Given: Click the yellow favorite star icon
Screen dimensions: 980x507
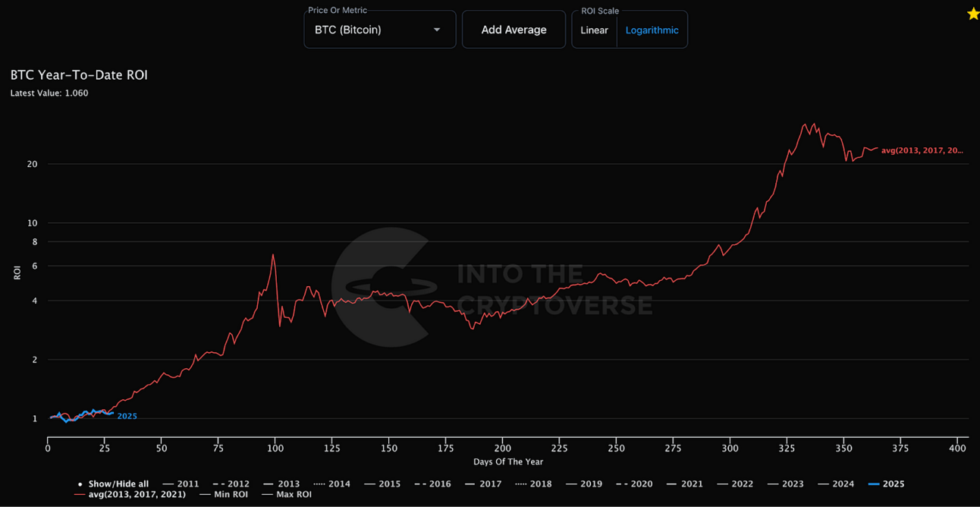Looking at the screenshot, I should point(973,14).
